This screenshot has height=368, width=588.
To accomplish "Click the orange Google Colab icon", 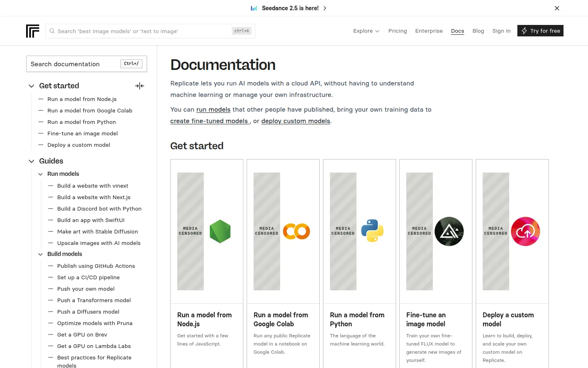I will pos(296,231).
